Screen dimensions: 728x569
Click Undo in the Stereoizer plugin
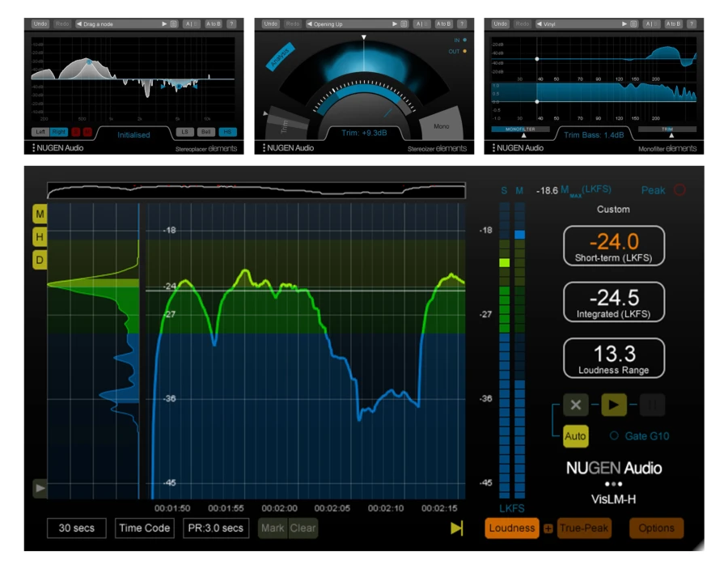click(271, 23)
